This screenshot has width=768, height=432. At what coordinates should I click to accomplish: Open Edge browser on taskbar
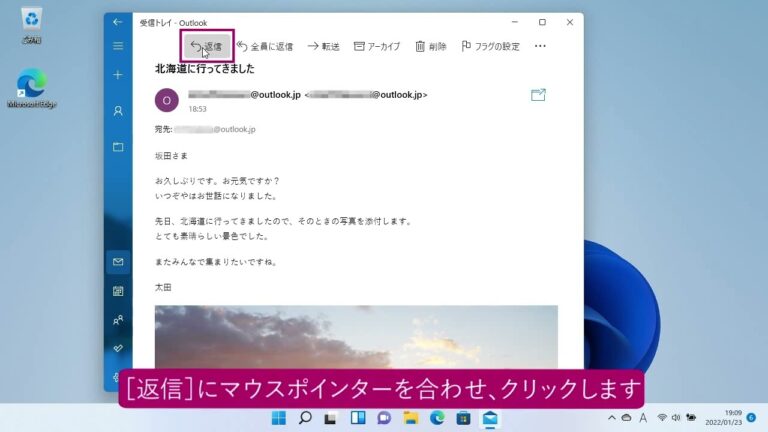(x=437, y=418)
